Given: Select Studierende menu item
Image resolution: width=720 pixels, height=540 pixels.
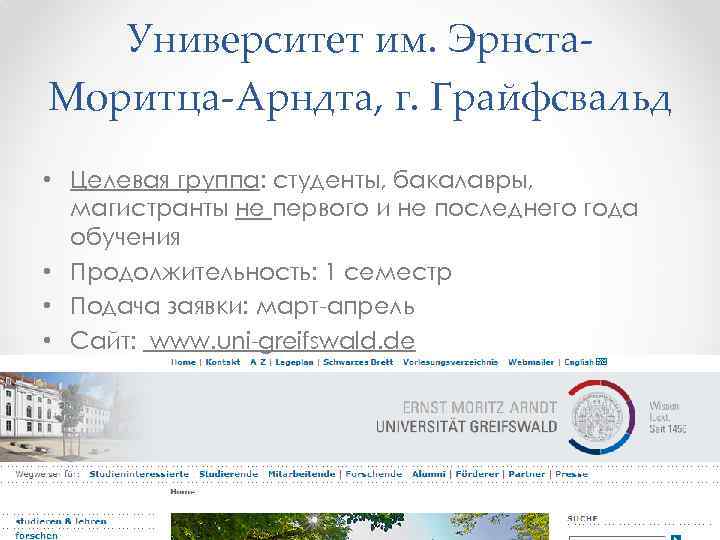Looking at the screenshot, I should pos(229,474).
